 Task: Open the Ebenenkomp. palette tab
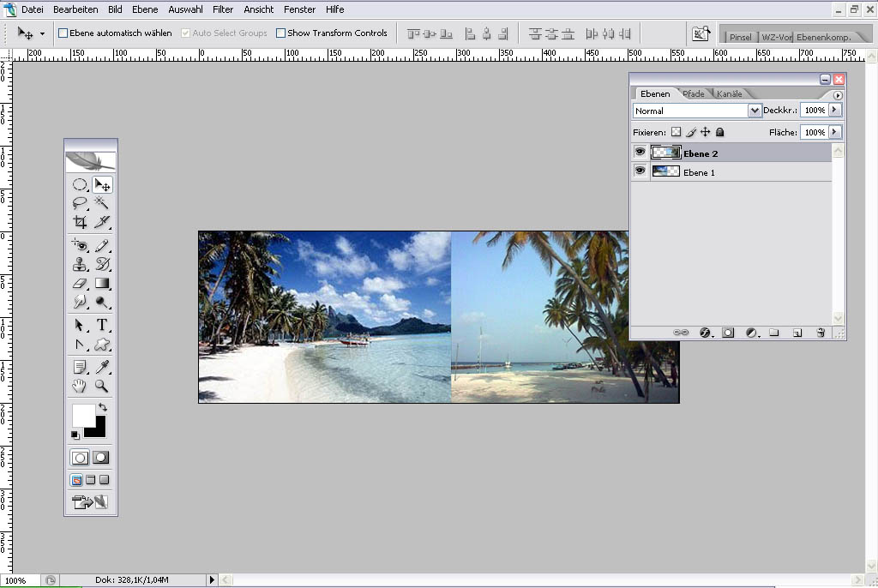click(x=824, y=37)
